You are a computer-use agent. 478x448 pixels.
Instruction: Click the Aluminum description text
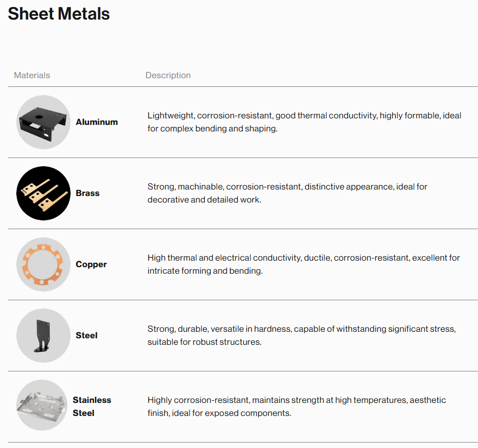pos(304,122)
